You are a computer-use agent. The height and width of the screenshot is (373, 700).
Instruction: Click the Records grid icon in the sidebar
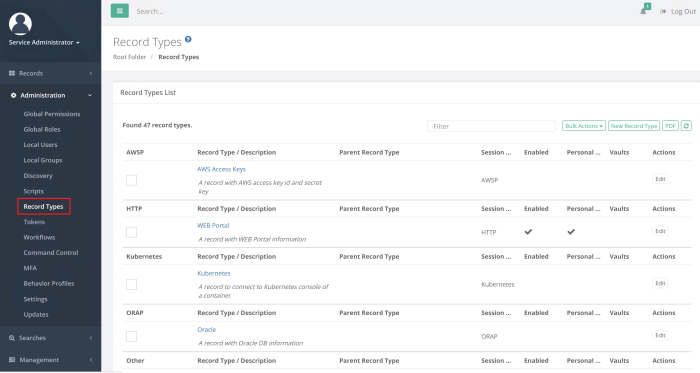12,73
